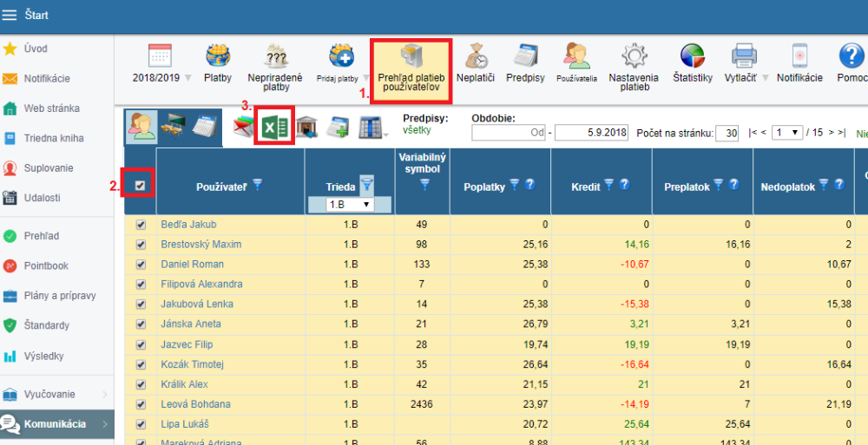Screen dimensions: 868x445
Task: Open the hamburger menu beside Štart
Action: tap(10, 15)
